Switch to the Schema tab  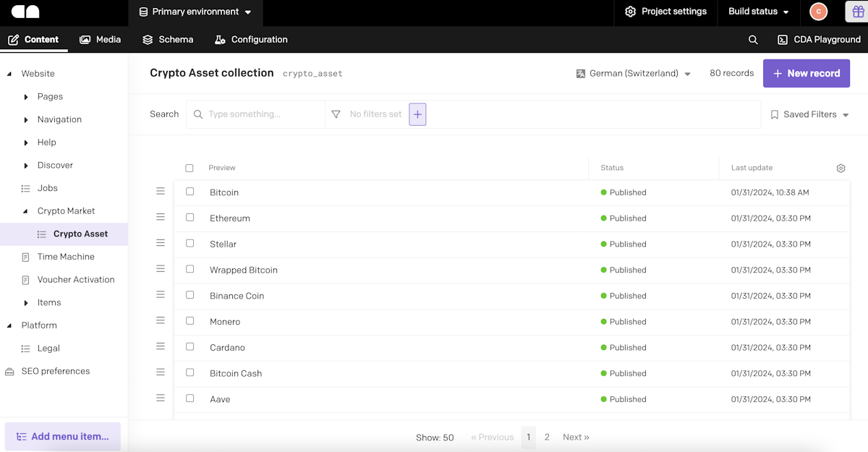coord(168,40)
